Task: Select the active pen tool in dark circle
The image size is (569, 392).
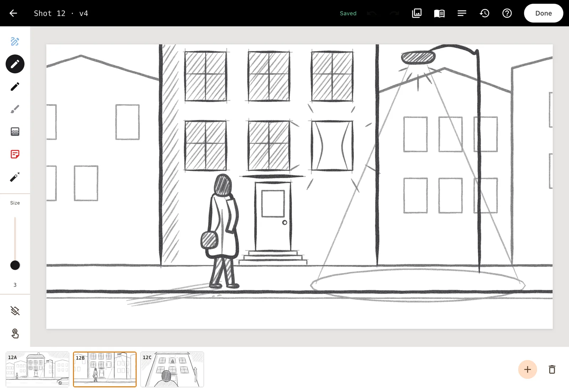Action: click(15, 64)
